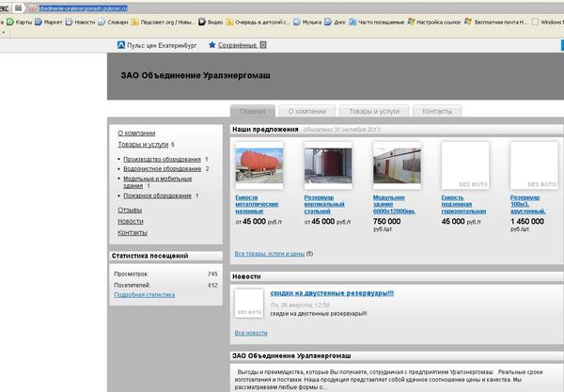
Task: Open the Карты bookmark icon
Action: (10, 20)
